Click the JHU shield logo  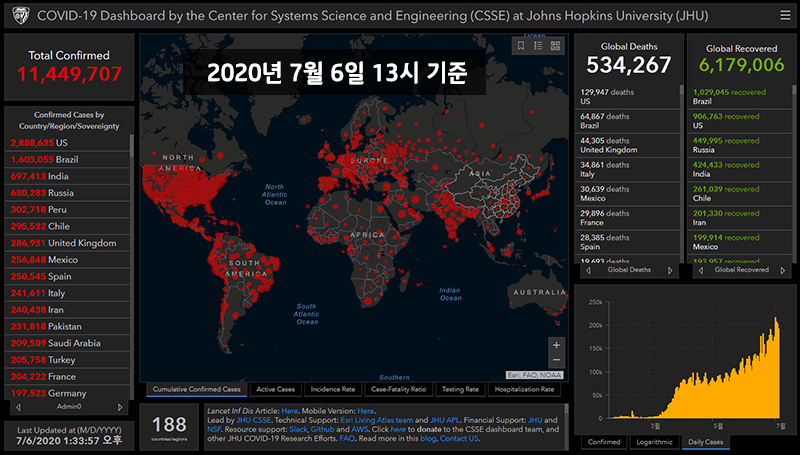(x=21, y=16)
